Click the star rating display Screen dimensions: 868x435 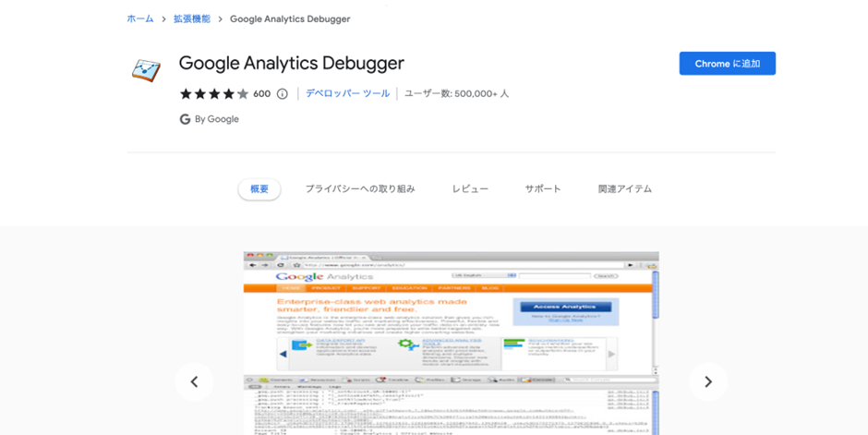pyautogui.click(x=214, y=93)
